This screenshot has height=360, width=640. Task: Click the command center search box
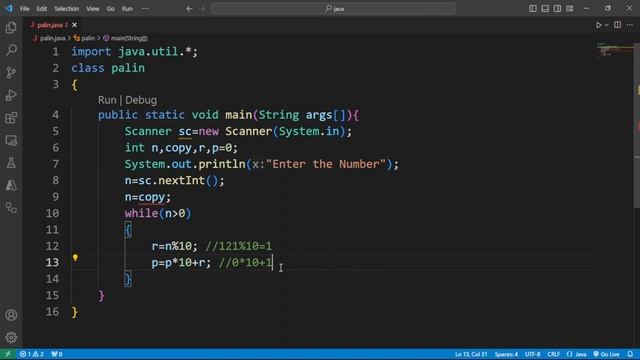point(333,8)
